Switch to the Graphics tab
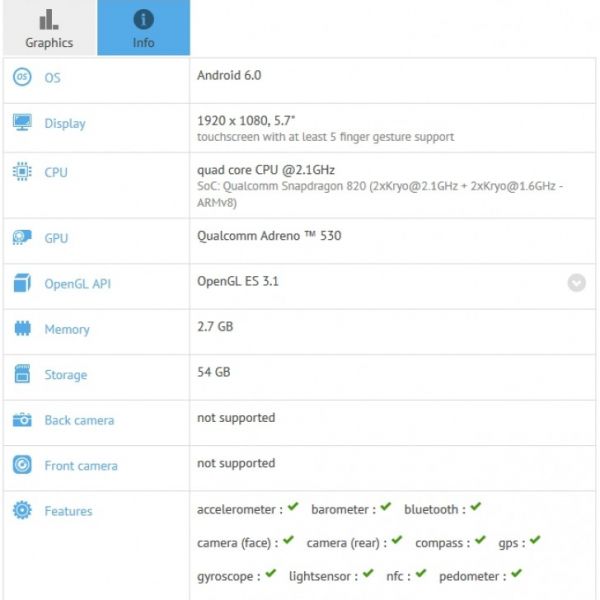Image resolution: width=600 pixels, height=600 pixels. pyautogui.click(x=49, y=28)
